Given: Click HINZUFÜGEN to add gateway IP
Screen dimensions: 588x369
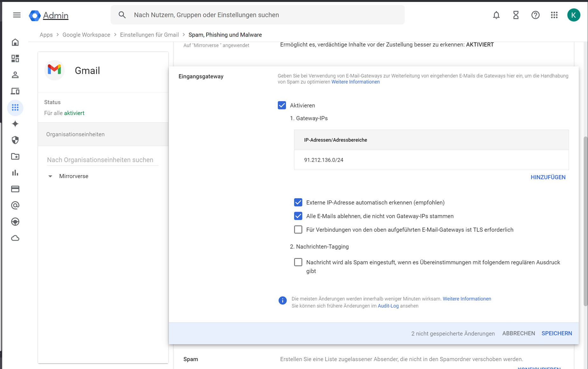Looking at the screenshot, I should (548, 177).
